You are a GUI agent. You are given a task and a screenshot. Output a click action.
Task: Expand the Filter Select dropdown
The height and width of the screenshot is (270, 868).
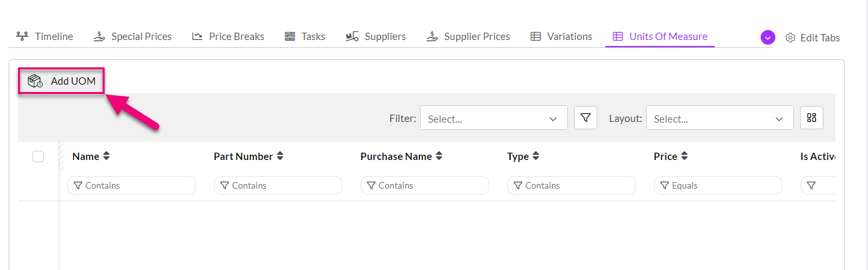click(x=493, y=119)
